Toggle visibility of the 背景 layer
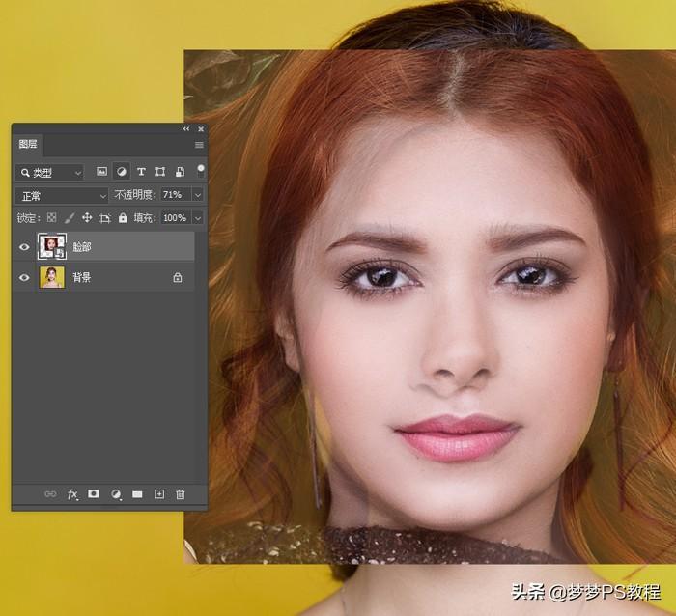676x616 pixels. [25, 277]
